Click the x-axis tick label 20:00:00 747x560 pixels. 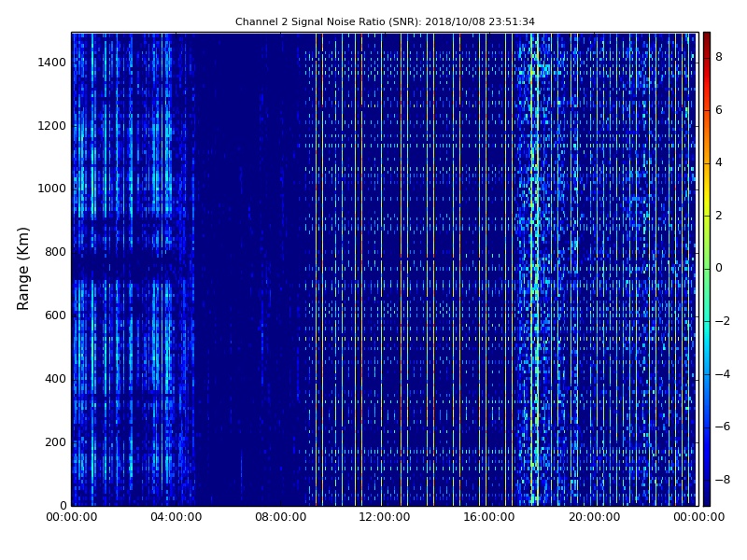[x=595, y=517]
